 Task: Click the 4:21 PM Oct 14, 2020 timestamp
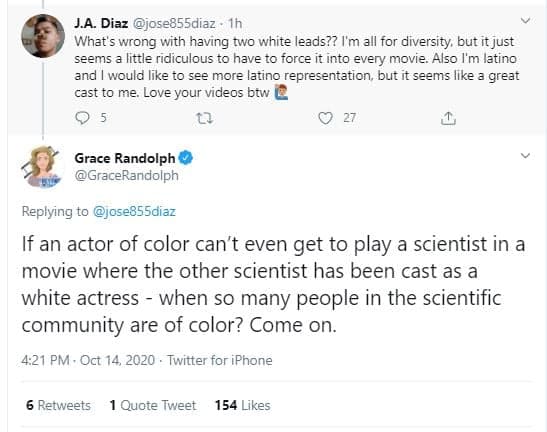click(88, 360)
